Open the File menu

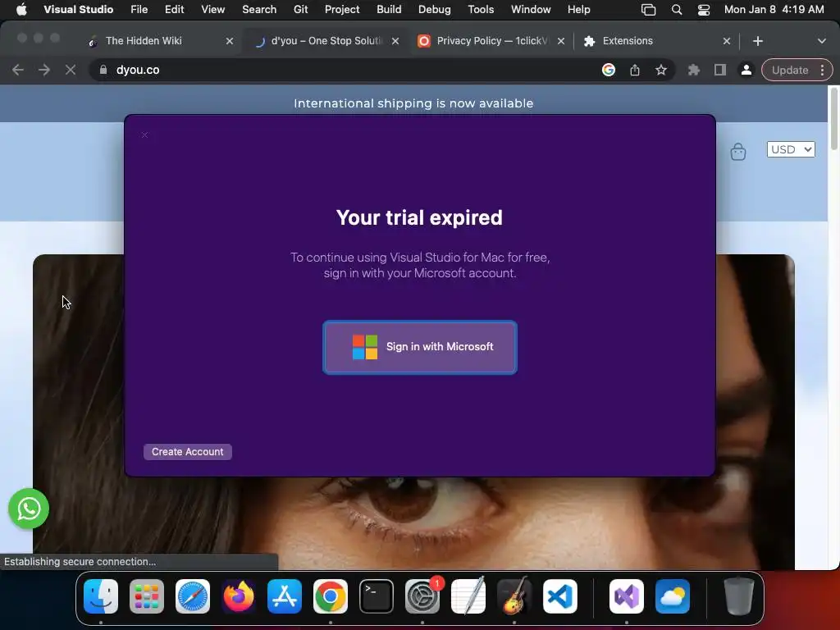[139, 10]
